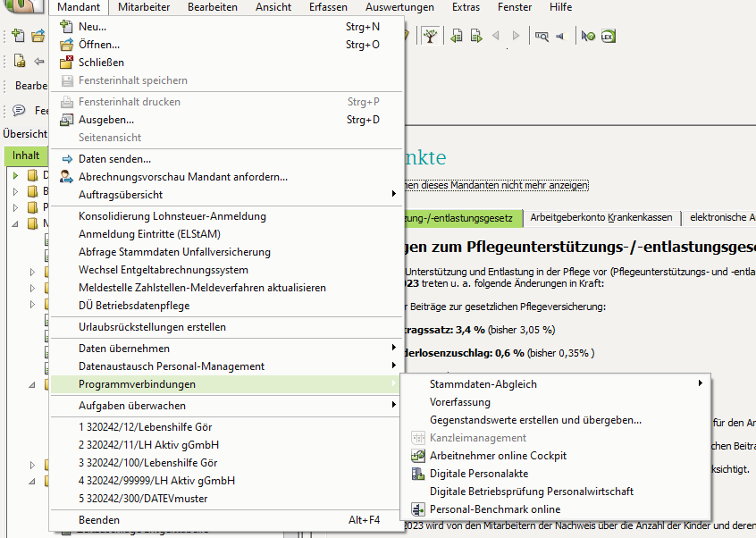Click the previous page document icon
The height and width of the screenshot is (538, 756).
coord(456,36)
